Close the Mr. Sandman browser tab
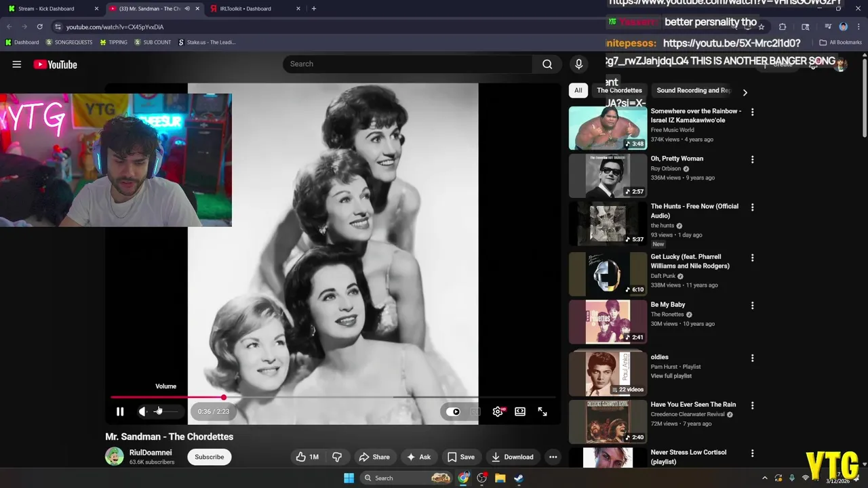 click(197, 9)
